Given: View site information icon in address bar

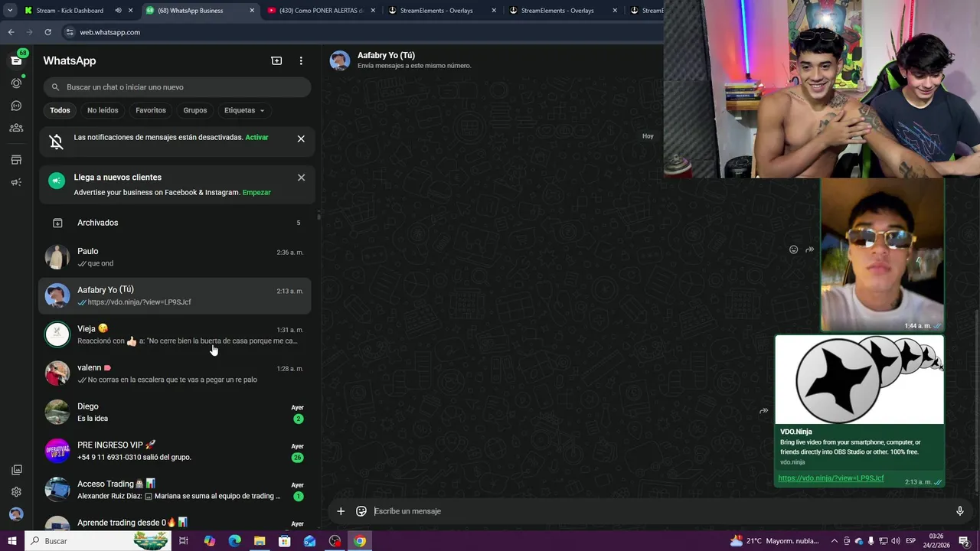Looking at the screenshot, I should pyautogui.click(x=70, y=32).
